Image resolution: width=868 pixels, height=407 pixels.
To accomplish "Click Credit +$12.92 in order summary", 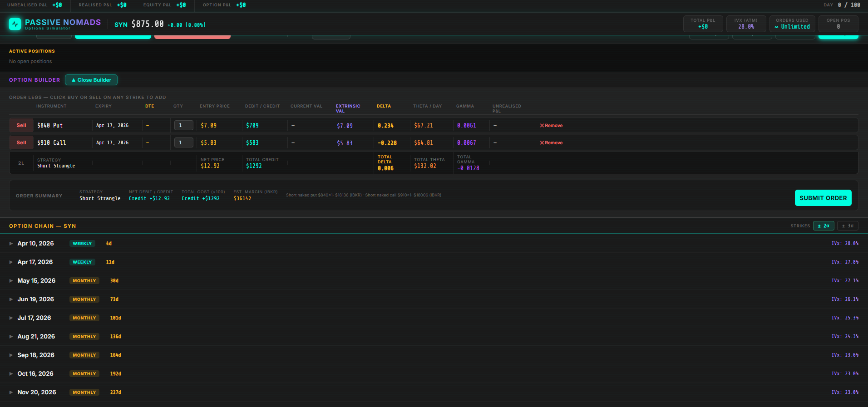I will [x=149, y=199].
